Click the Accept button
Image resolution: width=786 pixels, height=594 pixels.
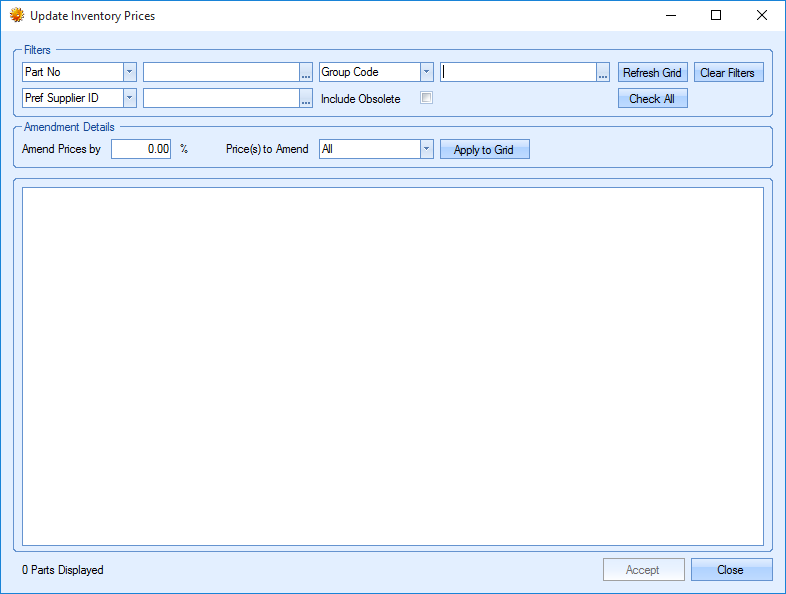coord(643,570)
